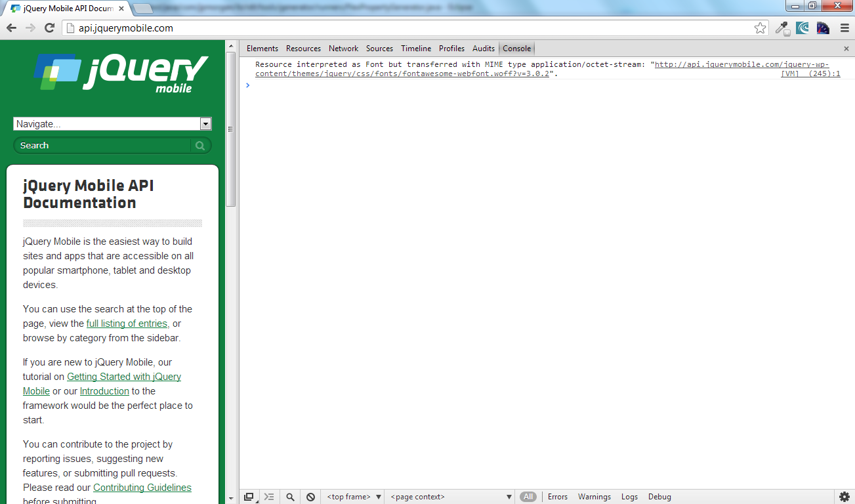Screen dimensions: 855x504
Task: Filter console to show Errors only
Action: click(558, 497)
